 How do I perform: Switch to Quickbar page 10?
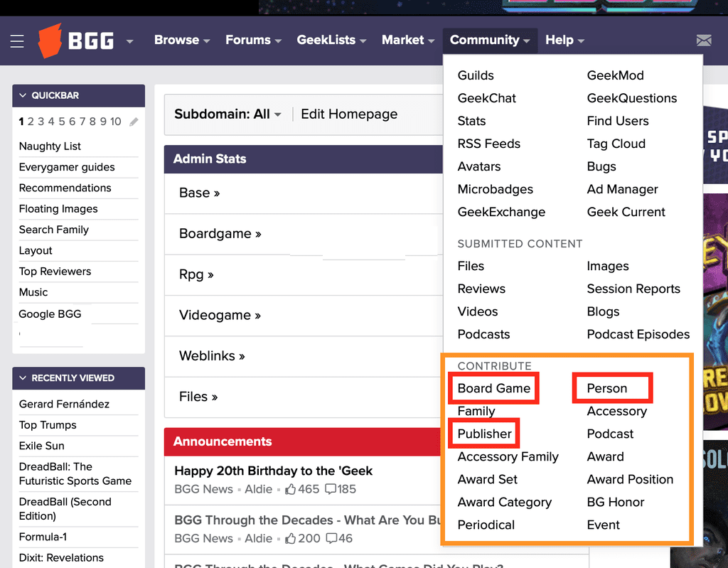coord(116,122)
